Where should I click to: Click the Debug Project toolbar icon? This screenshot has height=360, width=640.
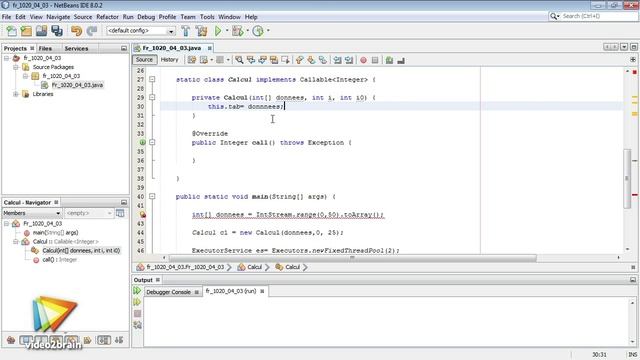click(238, 31)
